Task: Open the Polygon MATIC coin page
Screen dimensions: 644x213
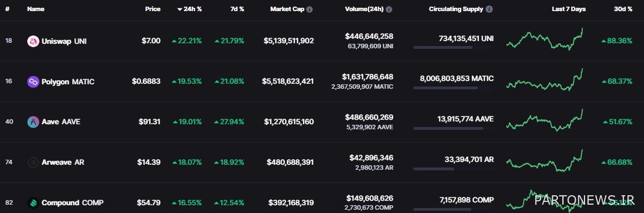Action: pyautogui.click(x=68, y=82)
